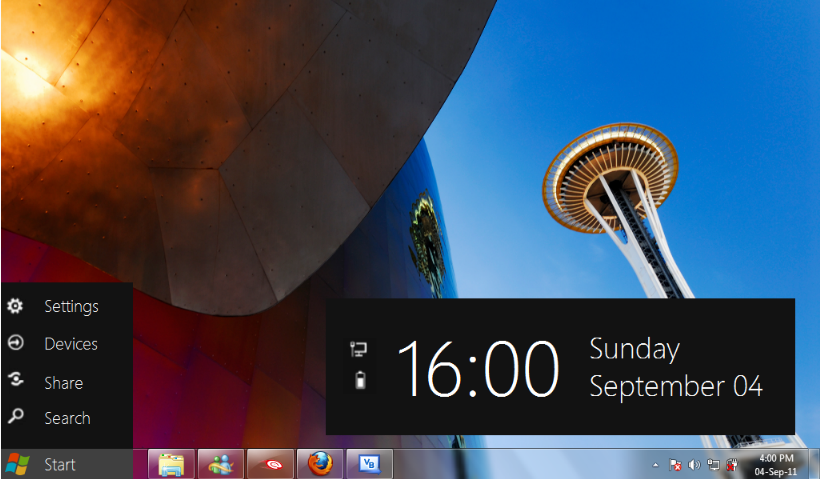Launch Firefox from the taskbar
This screenshot has height=479, width=820.
click(320, 464)
